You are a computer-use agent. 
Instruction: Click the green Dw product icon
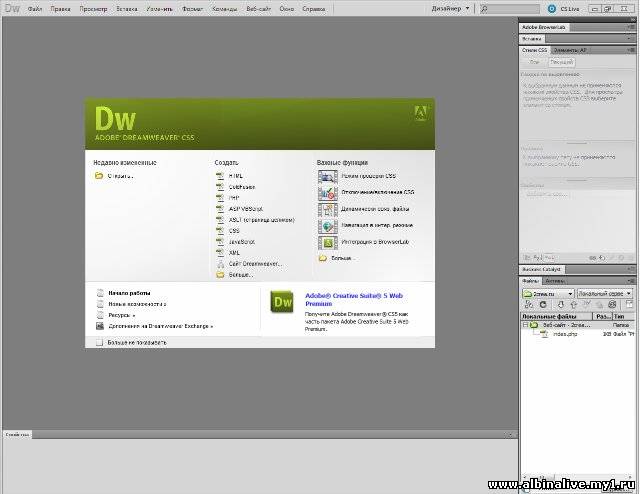coord(282,302)
